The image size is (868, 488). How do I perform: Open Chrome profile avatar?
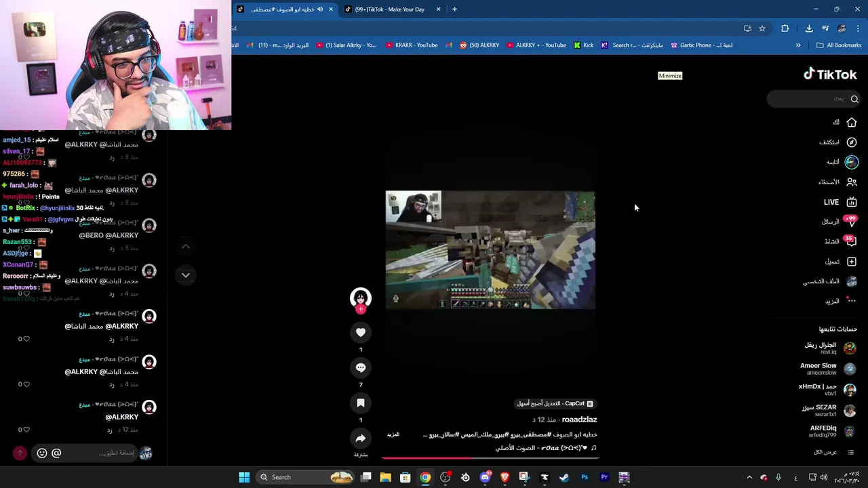(x=842, y=28)
